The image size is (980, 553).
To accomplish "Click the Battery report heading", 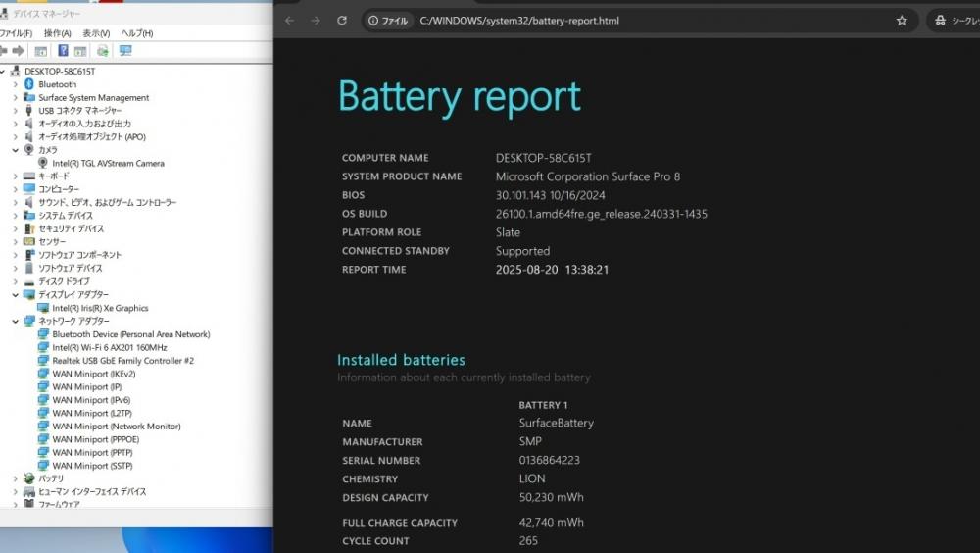I will pyautogui.click(x=460, y=98).
